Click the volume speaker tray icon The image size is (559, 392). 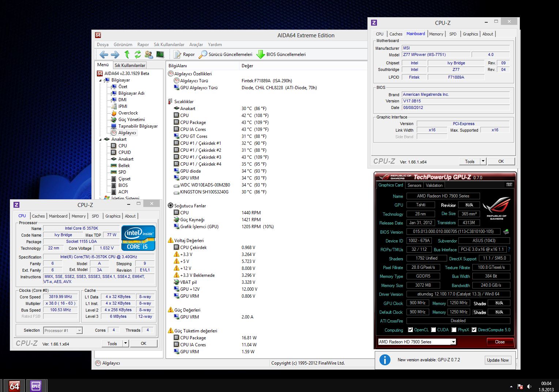tap(529, 387)
